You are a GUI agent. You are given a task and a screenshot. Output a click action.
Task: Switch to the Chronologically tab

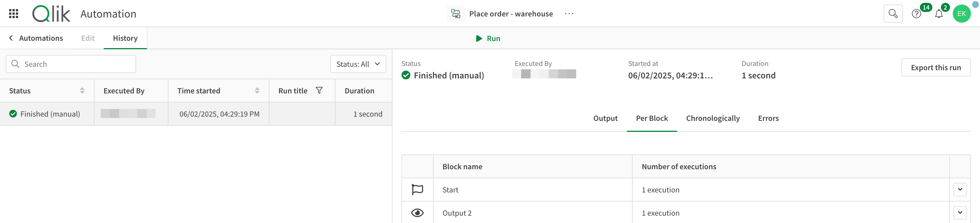point(713,118)
